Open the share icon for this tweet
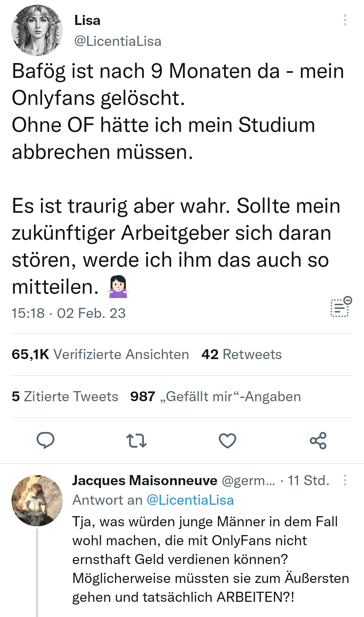The width and height of the screenshot is (364, 617). tap(318, 440)
